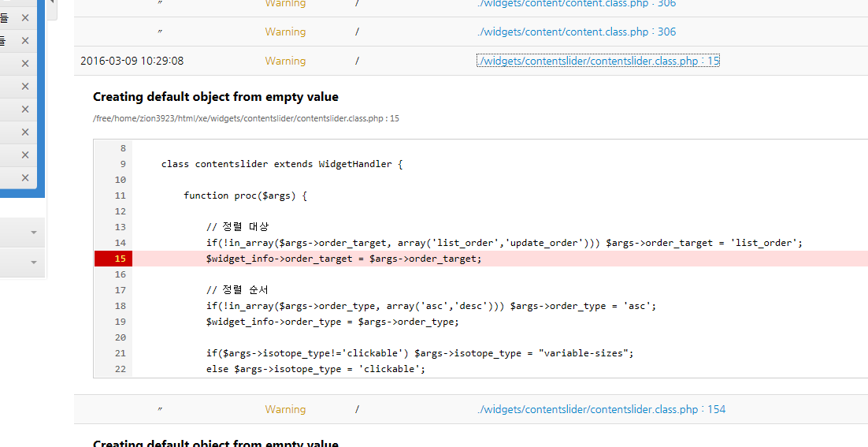Click the highlighted $widget_info->order_target code line

[x=343, y=259]
